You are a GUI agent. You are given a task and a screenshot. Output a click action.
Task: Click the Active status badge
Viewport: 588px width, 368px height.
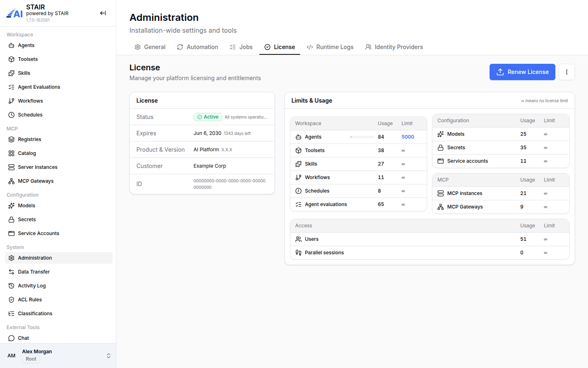click(x=208, y=117)
